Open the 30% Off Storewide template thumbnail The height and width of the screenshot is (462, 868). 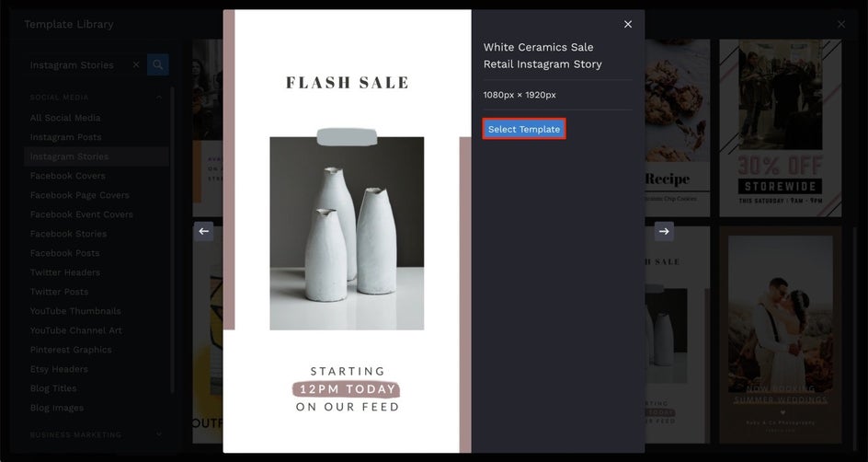pos(780,127)
